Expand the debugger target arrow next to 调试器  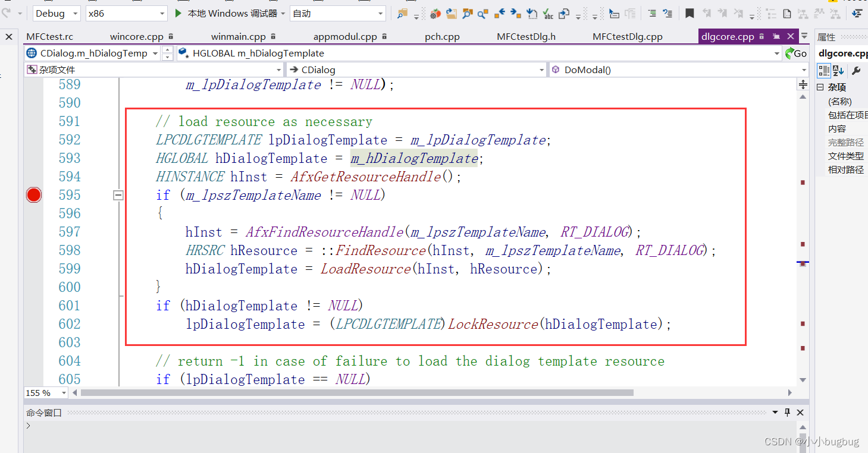coord(283,13)
